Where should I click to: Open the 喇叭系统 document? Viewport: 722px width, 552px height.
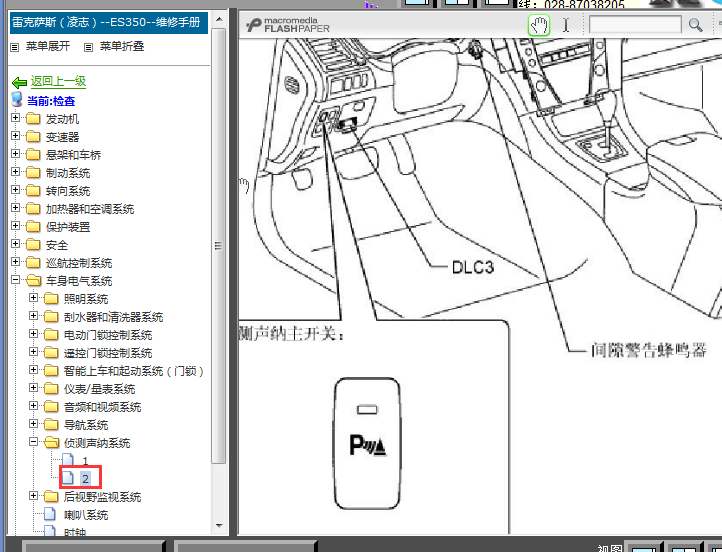[x=86, y=515]
